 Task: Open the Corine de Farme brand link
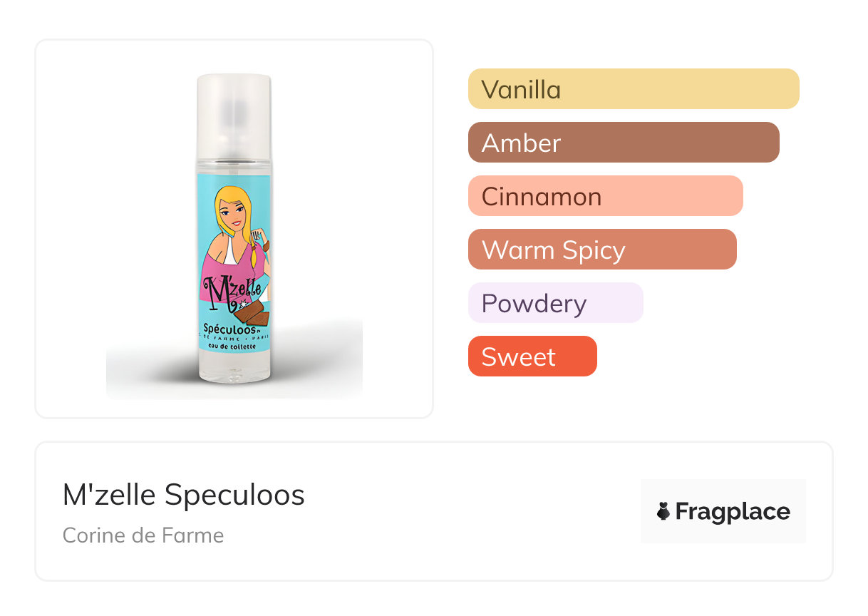click(x=143, y=535)
